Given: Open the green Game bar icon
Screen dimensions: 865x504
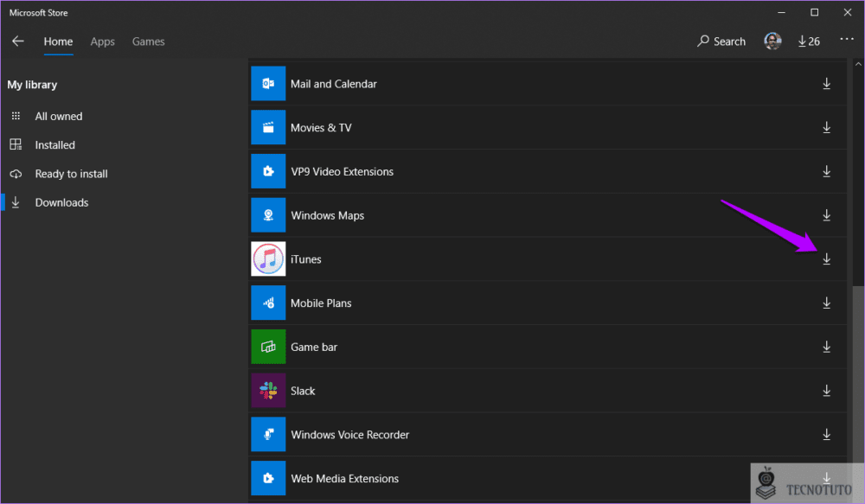Looking at the screenshot, I should [268, 347].
